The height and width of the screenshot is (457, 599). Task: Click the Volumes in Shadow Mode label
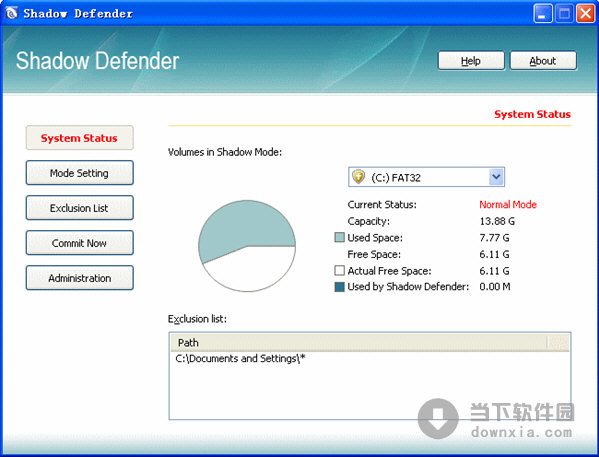tap(225, 152)
